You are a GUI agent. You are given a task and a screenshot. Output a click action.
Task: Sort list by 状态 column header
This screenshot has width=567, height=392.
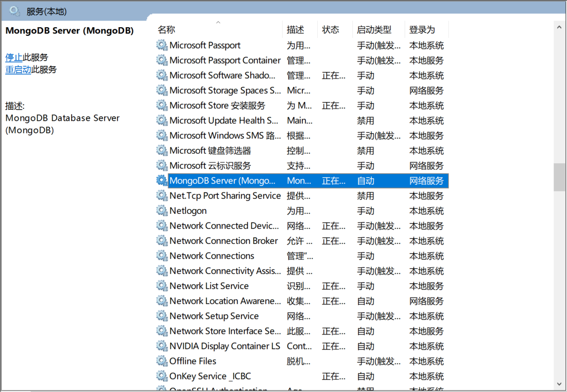[x=331, y=30]
